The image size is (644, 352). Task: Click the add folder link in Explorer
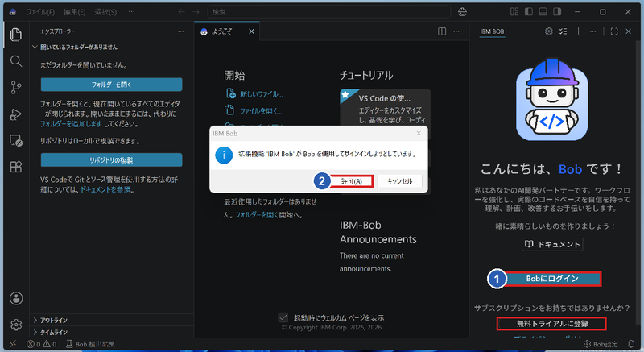tap(71, 123)
